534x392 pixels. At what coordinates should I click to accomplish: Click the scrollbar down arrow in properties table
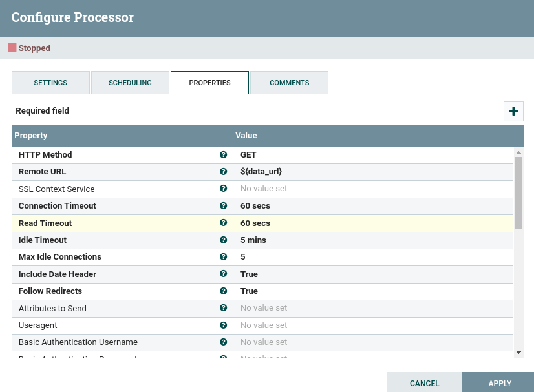518,353
